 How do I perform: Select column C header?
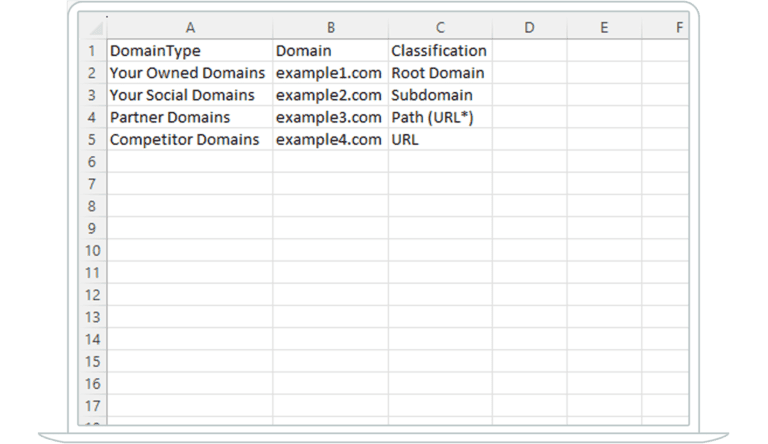440,27
